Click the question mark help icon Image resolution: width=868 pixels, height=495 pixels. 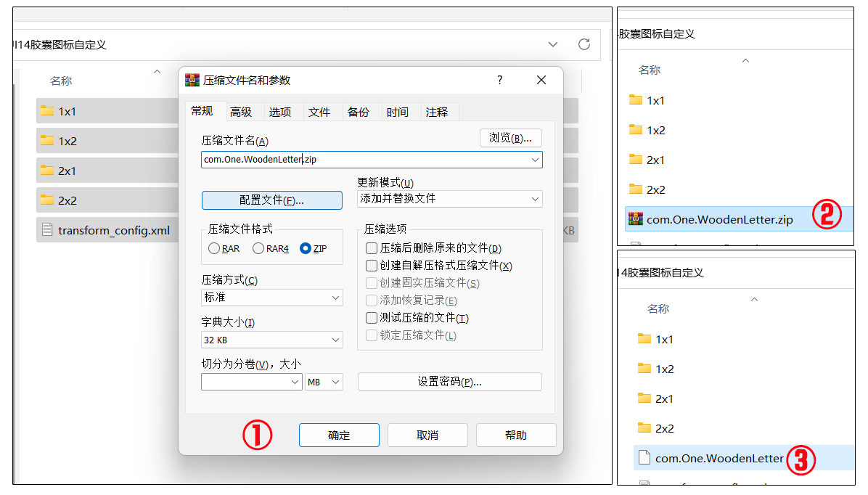(499, 80)
